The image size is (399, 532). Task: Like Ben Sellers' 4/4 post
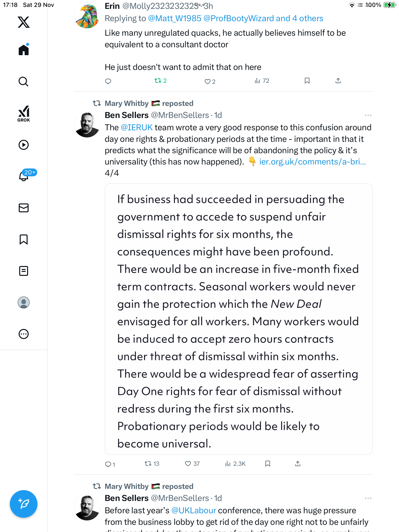(x=188, y=464)
